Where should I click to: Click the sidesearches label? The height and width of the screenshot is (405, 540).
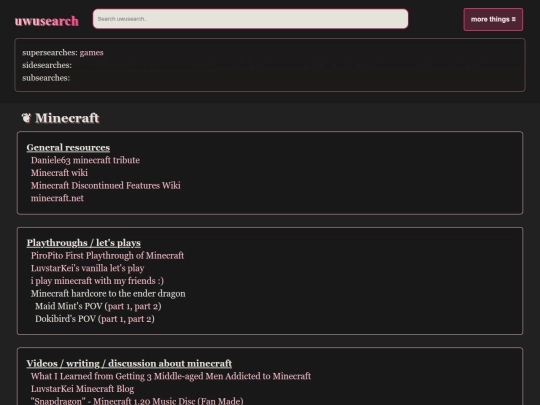click(47, 65)
